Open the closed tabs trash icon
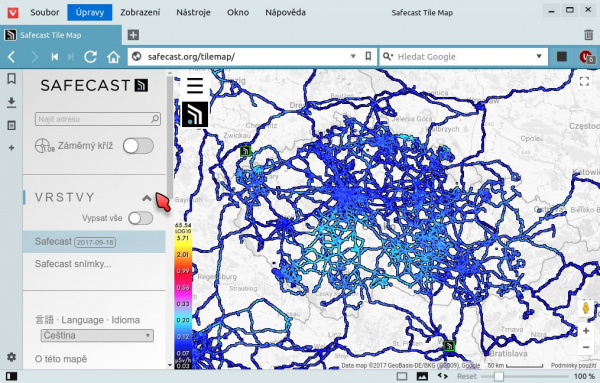This screenshot has width=600, height=383. (x=589, y=35)
